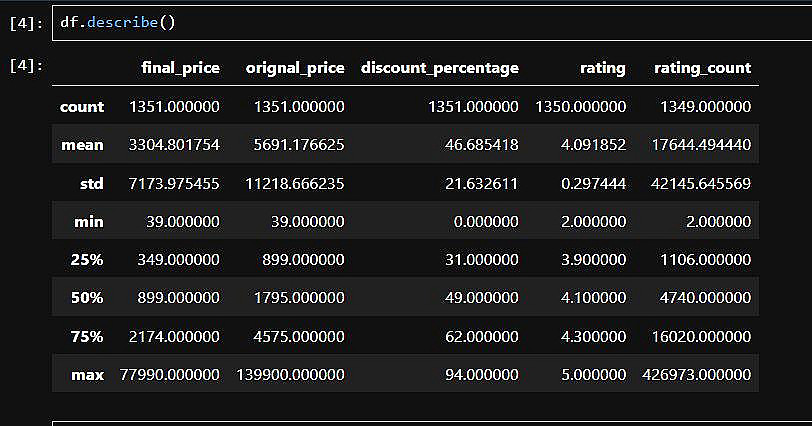Click the max row label
Image resolution: width=812 pixels, height=426 pixels.
click(87, 374)
